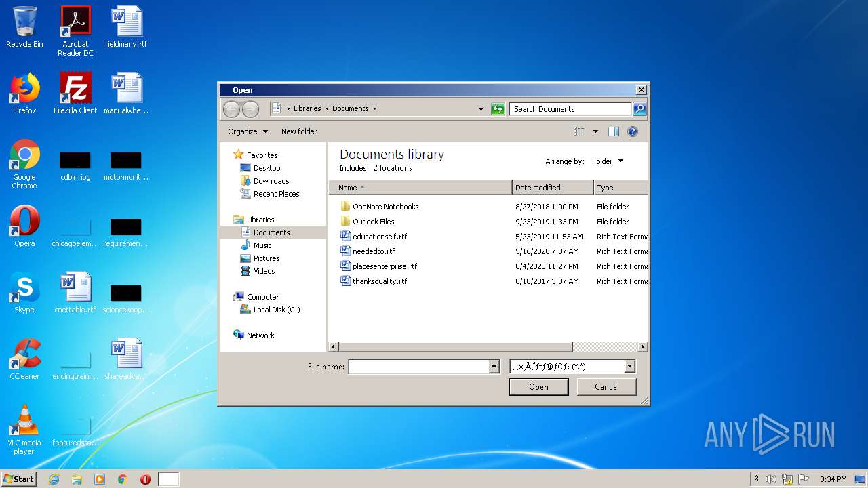Launch VLC media player from desktop

pos(24,430)
